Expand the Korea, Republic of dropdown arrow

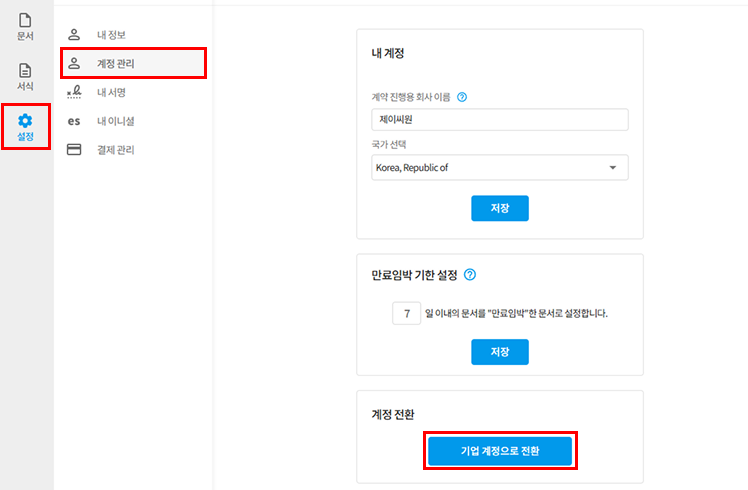pos(612,168)
